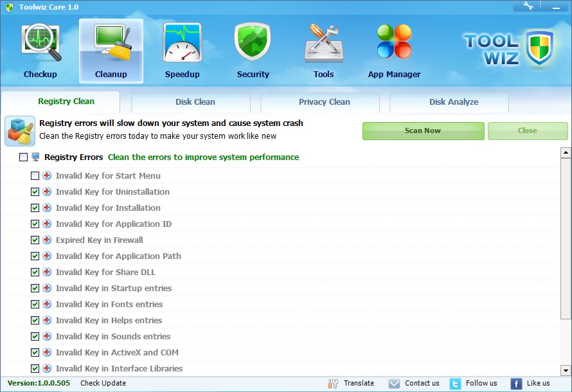Select the Invalid Key in Interface Libraries row
572x392 pixels.
(280, 368)
